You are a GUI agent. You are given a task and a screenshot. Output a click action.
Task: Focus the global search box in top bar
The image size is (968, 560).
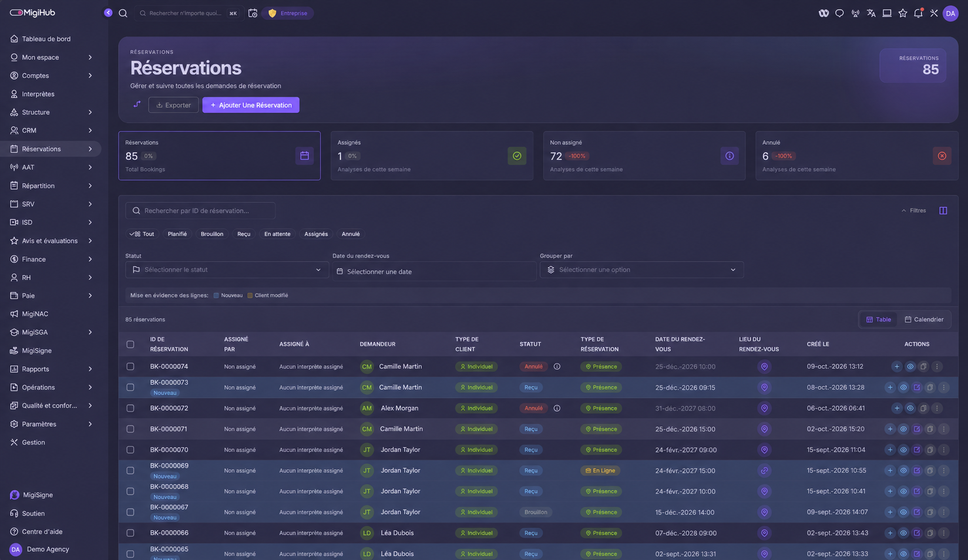coord(188,13)
